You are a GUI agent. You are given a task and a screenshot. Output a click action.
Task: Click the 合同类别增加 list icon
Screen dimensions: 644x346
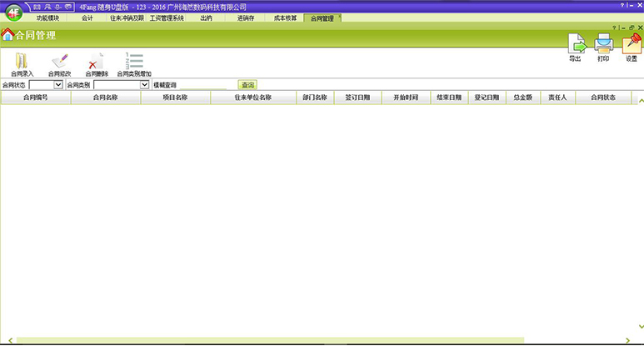133,61
